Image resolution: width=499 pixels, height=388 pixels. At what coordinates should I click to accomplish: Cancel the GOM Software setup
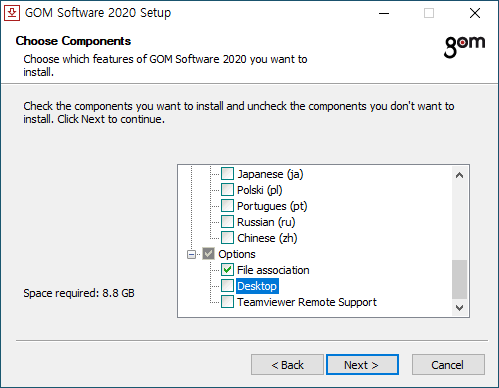point(448,365)
